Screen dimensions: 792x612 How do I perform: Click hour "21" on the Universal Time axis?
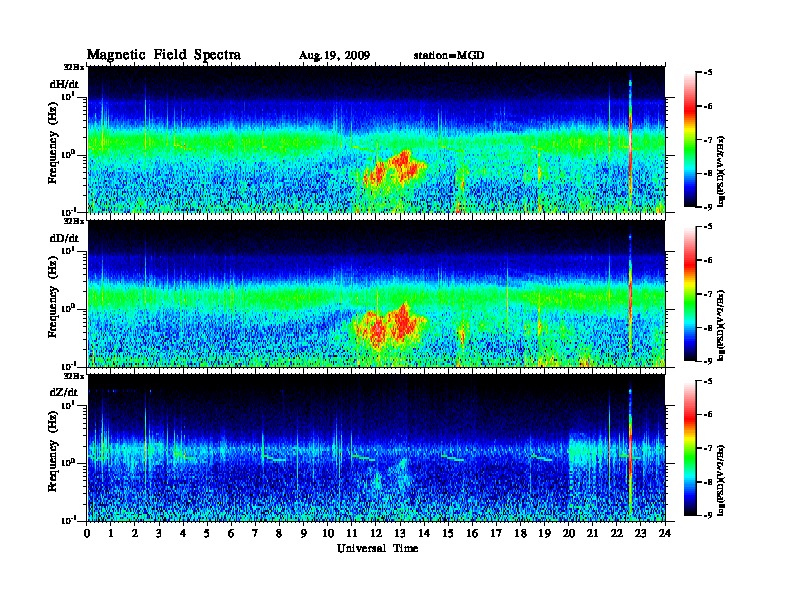[x=592, y=533]
